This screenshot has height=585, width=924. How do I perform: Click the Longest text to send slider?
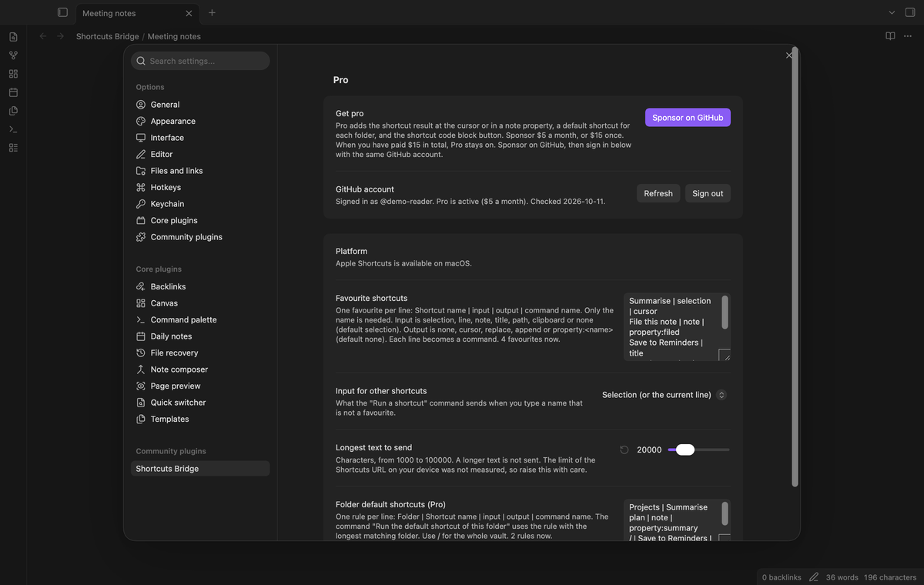click(x=698, y=450)
